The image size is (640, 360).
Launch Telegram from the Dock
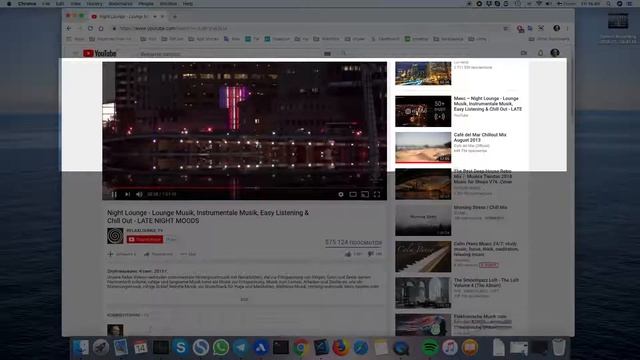pyautogui.click(x=241, y=347)
